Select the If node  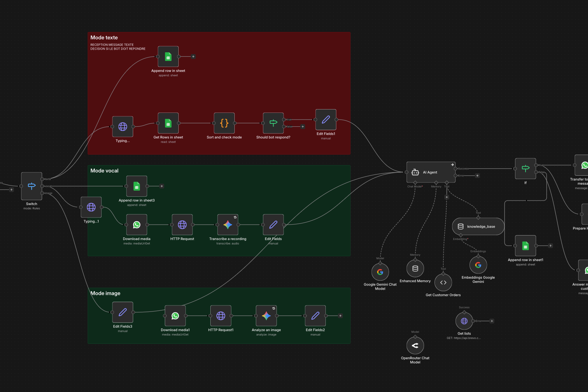click(x=526, y=169)
